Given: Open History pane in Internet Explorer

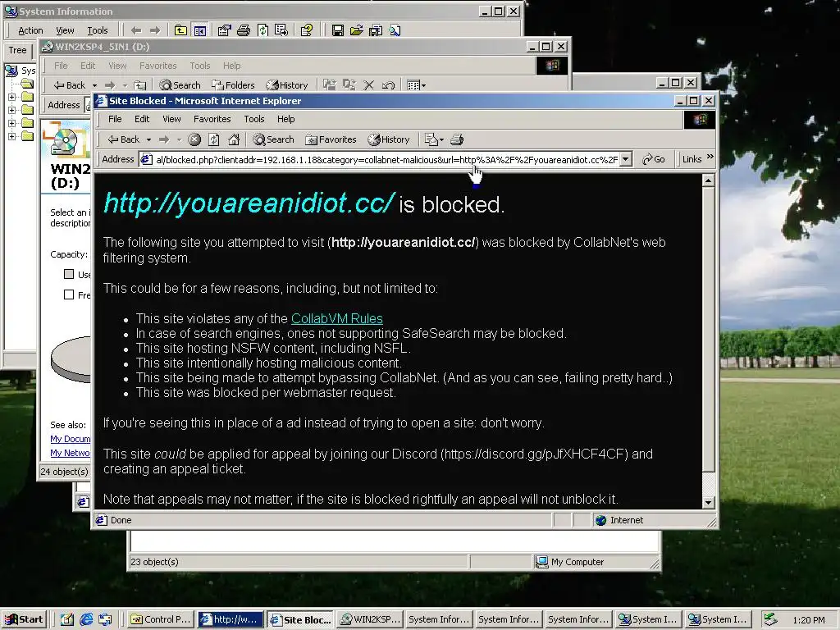Looking at the screenshot, I should [389, 139].
